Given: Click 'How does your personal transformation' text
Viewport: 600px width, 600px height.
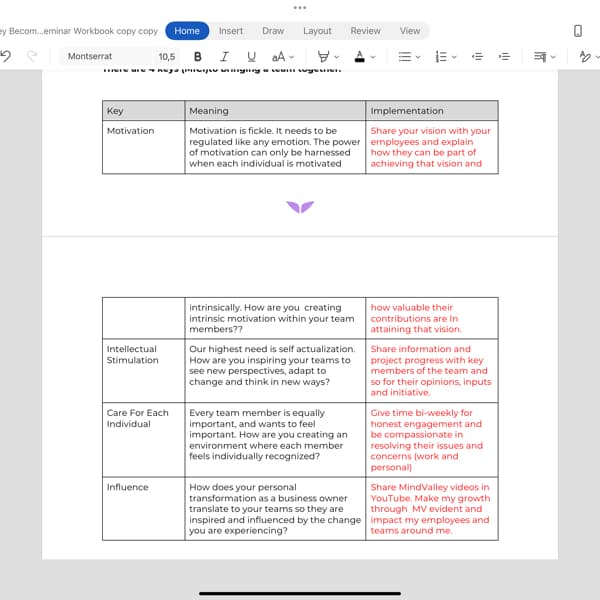Looking at the screenshot, I should coord(275,509).
